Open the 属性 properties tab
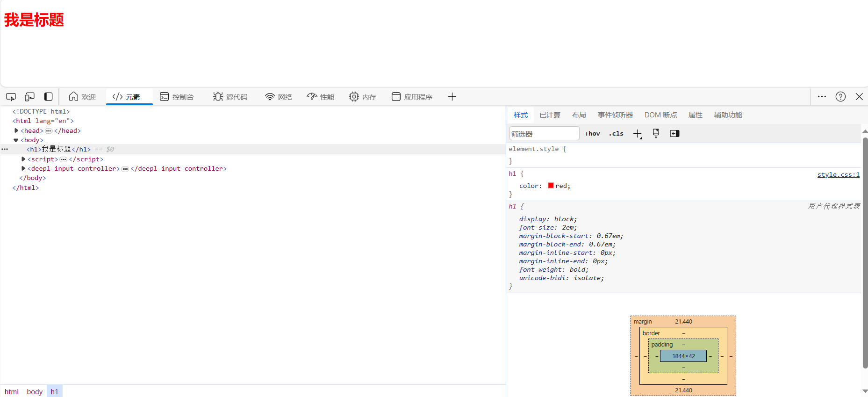The width and height of the screenshot is (868, 397). pos(695,115)
